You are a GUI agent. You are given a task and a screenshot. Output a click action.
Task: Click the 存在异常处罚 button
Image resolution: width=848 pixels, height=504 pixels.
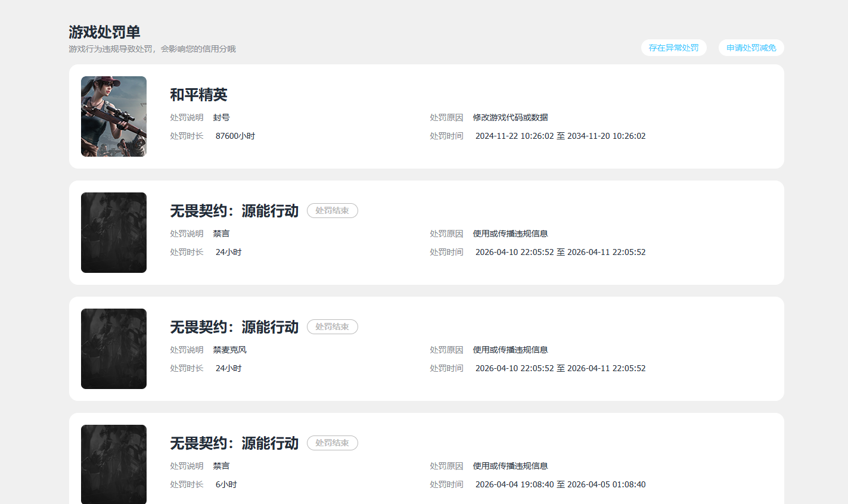point(673,48)
